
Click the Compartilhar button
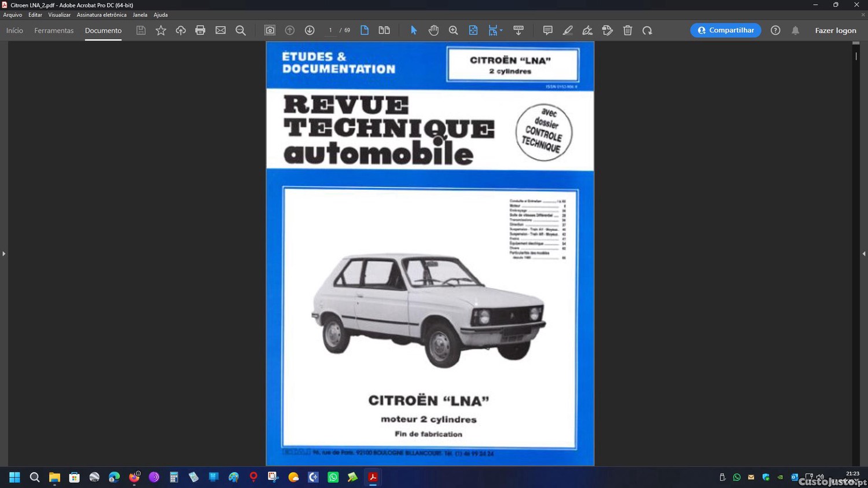pyautogui.click(x=726, y=30)
